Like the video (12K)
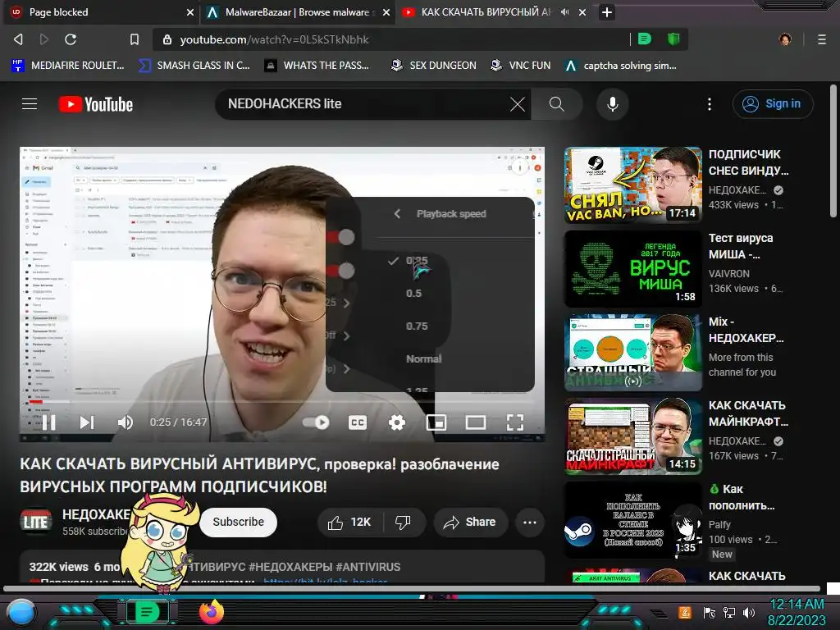Screen dimensions: 840x630 coord(349,523)
